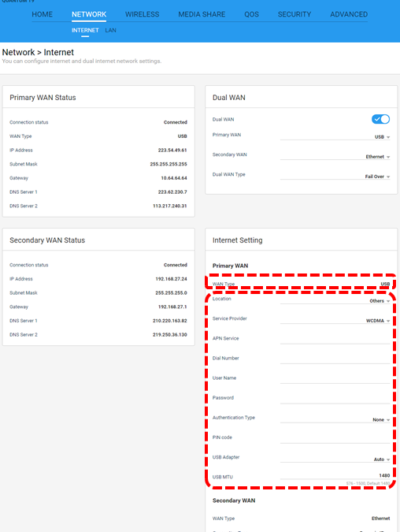Image resolution: width=400 pixels, height=532 pixels.
Task: Go to the HOME tab
Action: [x=42, y=14]
